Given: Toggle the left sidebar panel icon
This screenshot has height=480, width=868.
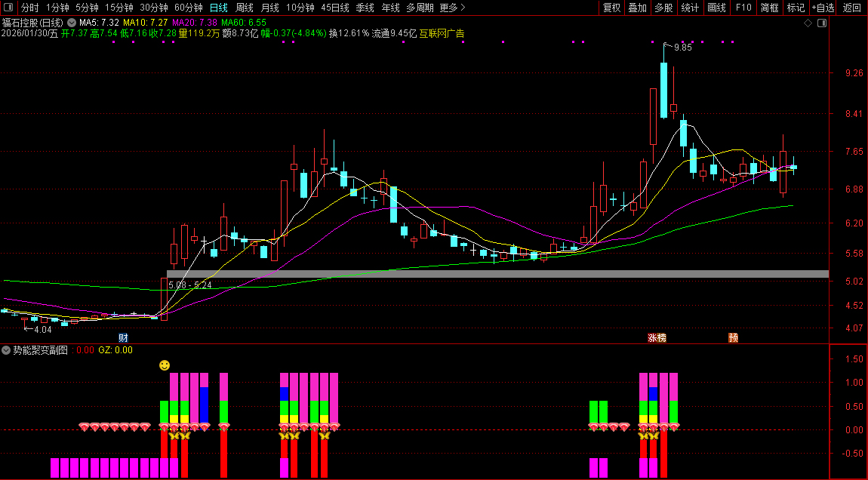Looking at the screenshot, I should pos(8,8).
